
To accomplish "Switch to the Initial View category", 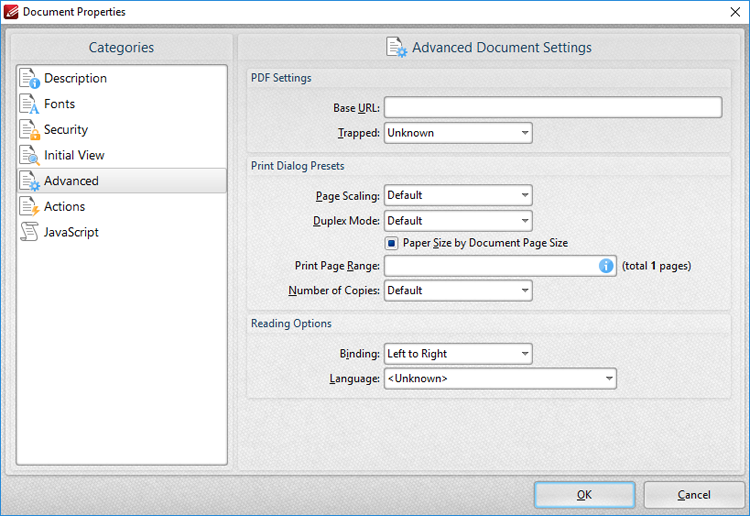I will click(x=74, y=156).
